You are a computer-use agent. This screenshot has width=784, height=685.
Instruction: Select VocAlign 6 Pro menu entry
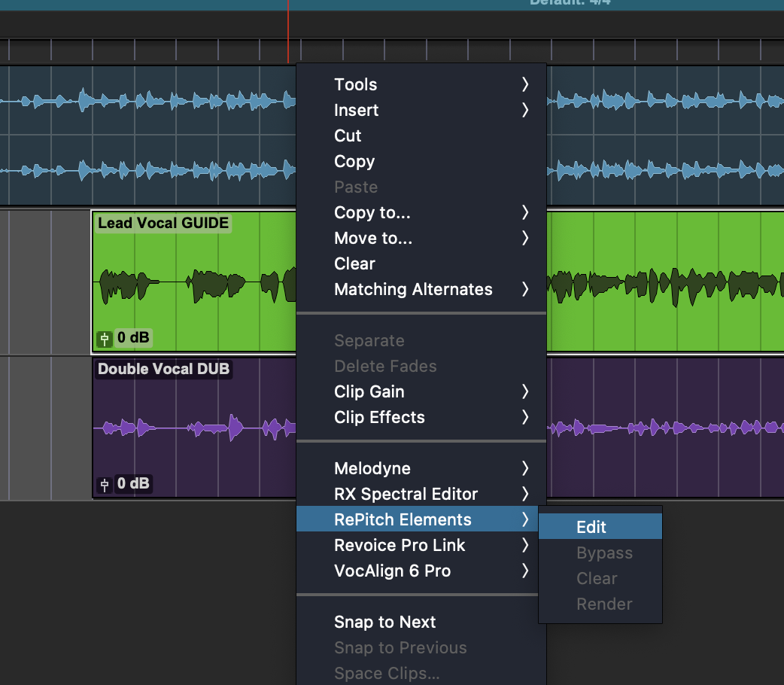coord(392,571)
